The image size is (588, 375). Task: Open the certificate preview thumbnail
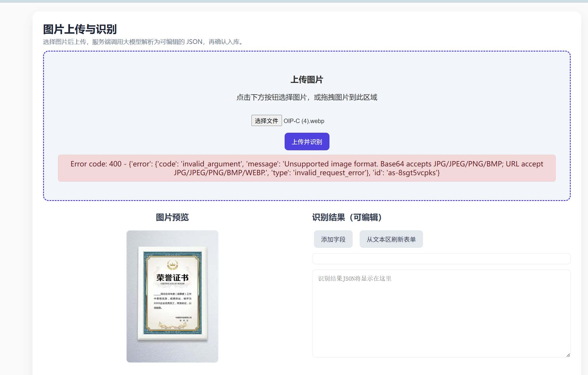tap(172, 296)
